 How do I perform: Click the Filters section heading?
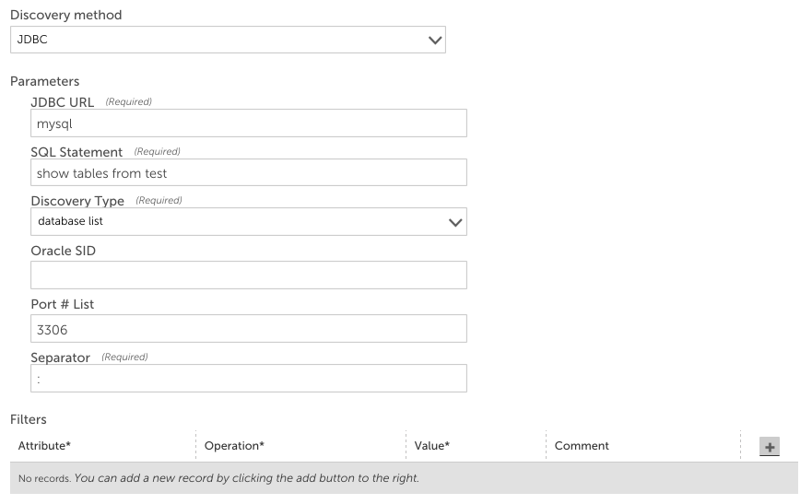coord(29,420)
